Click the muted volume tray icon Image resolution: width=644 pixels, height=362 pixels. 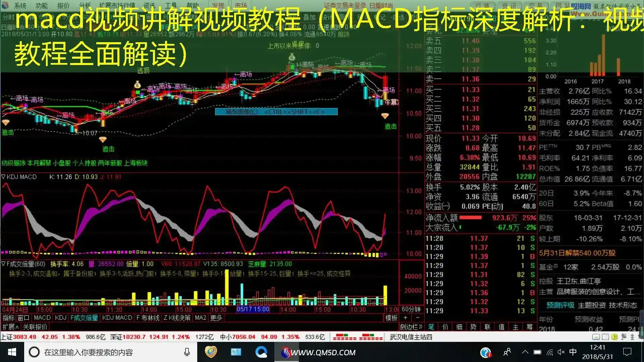[x=561, y=352]
